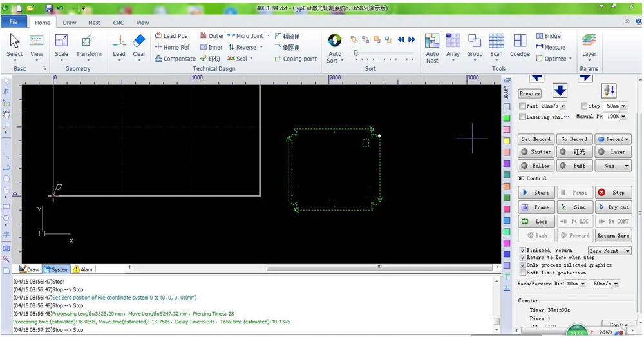Uncheck Only process selected graphics
This screenshot has width=644, height=337.
523,265
